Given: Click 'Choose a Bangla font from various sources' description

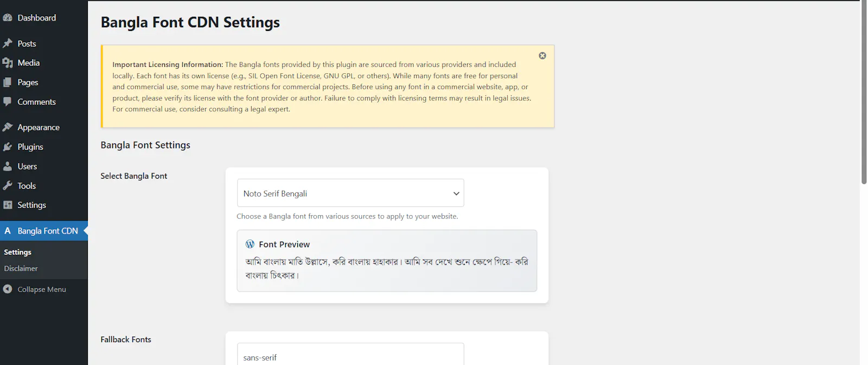Looking at the screenshot, I should [x=347, y=216].
